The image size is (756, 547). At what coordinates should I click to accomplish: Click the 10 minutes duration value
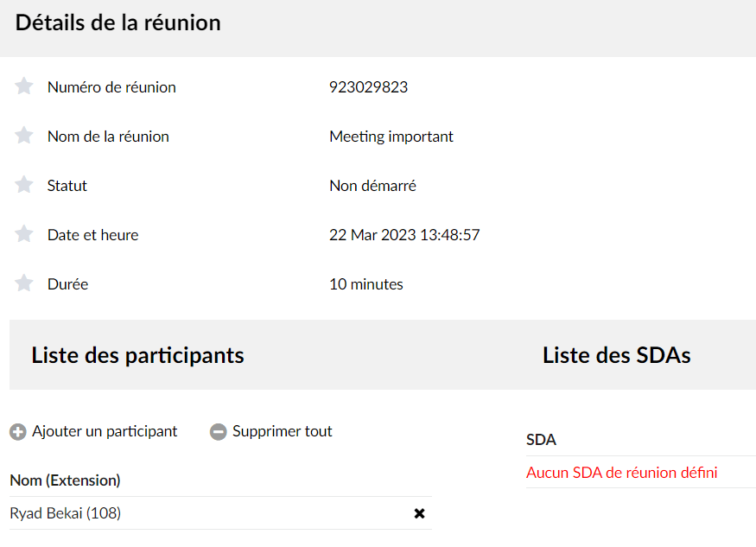tap(366, 284)
